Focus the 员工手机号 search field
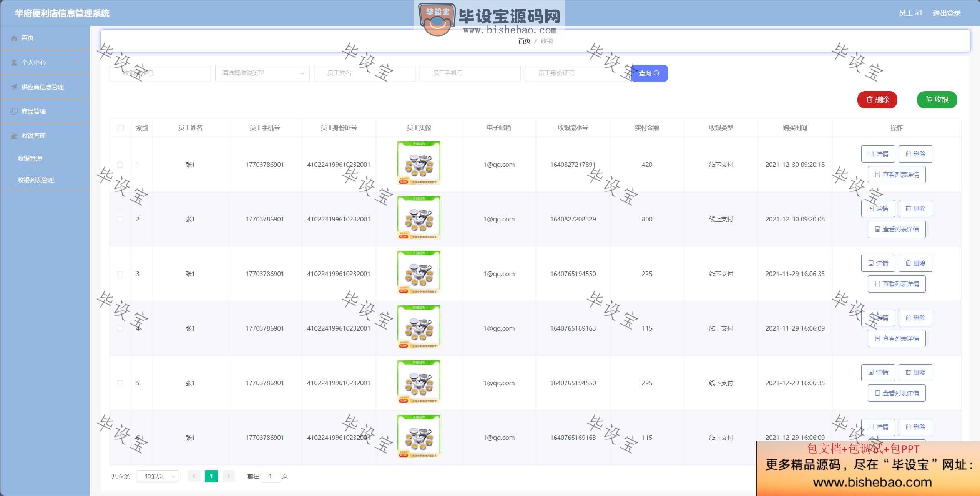 point(470,73)
